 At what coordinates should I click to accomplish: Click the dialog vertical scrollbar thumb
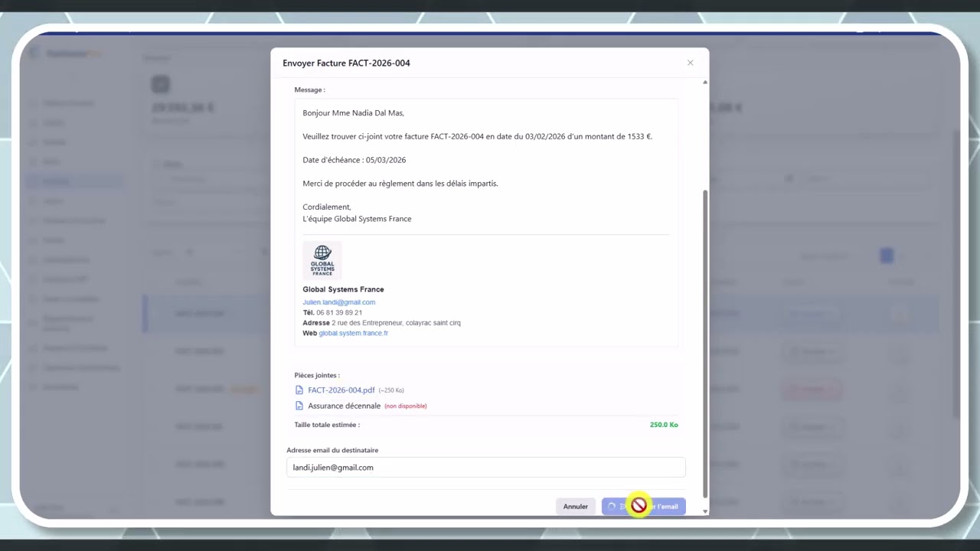tap(705, 344)
